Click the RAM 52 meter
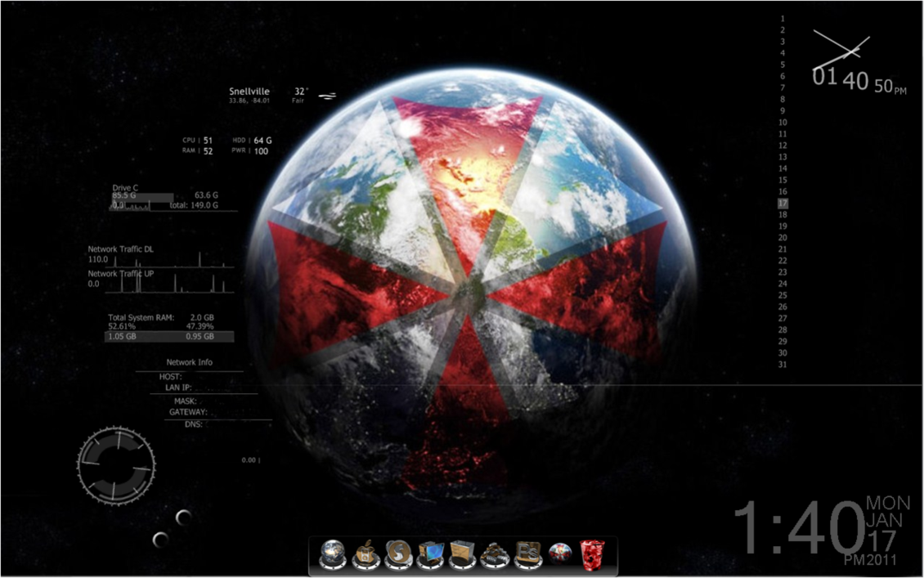This screenshot has height=578, width=924. click(197, 150)
